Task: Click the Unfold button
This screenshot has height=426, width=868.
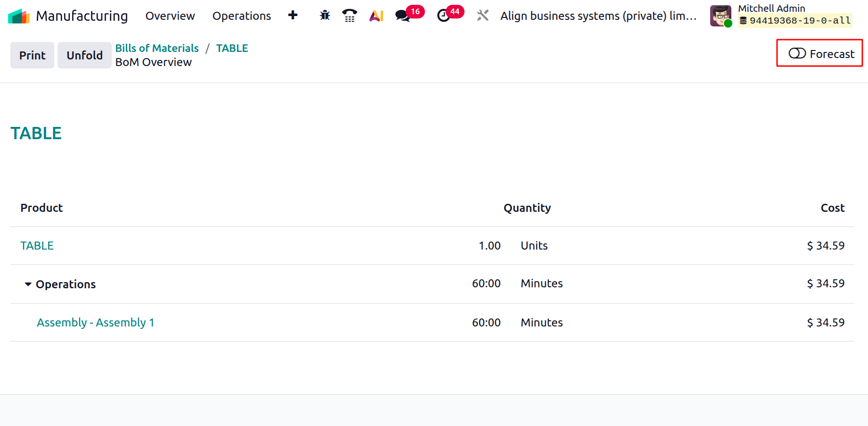Action: coord(84,55)
